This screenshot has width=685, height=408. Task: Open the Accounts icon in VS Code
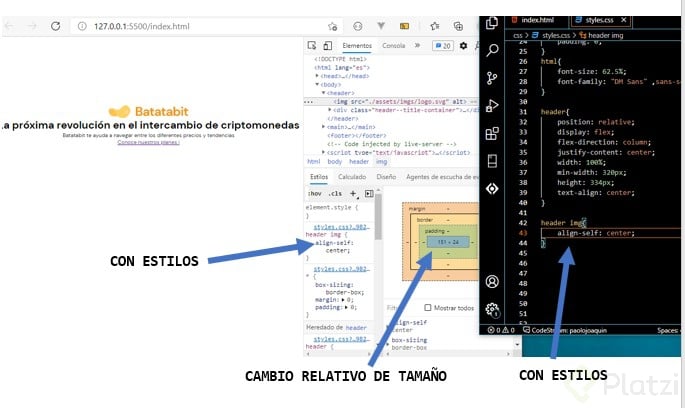[492, 282]
